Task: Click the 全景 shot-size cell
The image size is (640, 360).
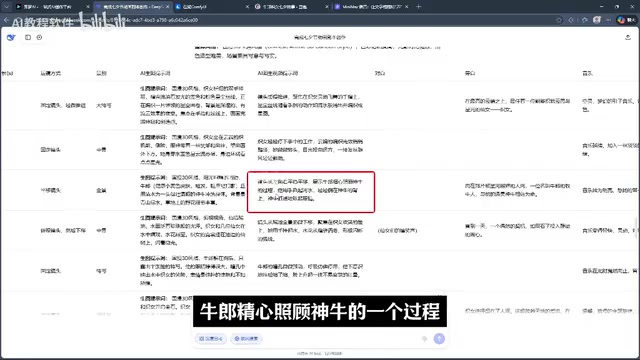Action: (101, 190)
